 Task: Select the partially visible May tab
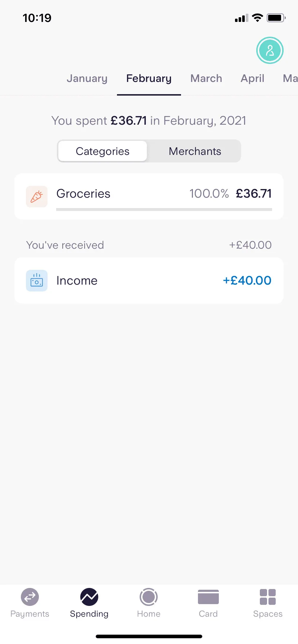(290, 78)
